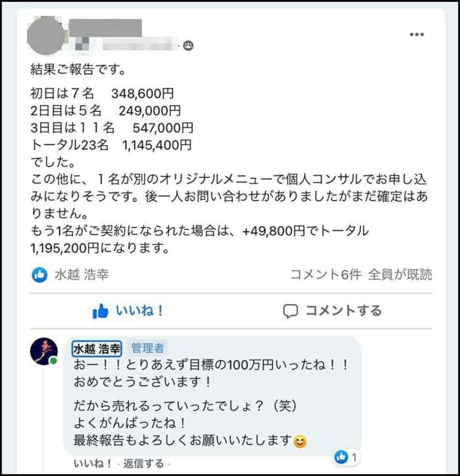Click the blue like reaction icon below post
The height and width of the screenshot is (476, 460).
[39, 274]
